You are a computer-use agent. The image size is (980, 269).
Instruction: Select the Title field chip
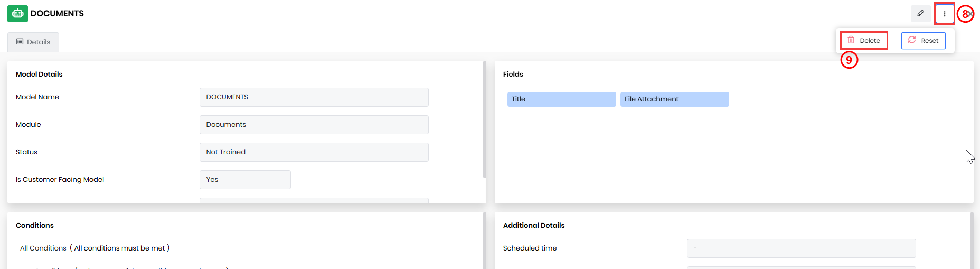pyautogui.click(x=561, y=99)
